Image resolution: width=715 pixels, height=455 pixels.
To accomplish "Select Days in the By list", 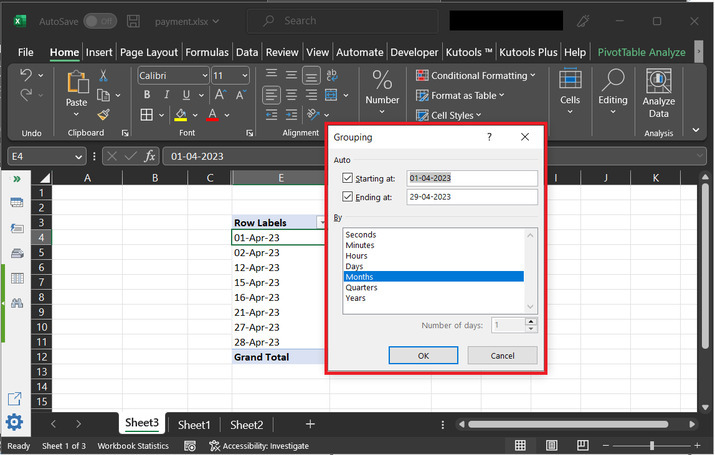I will tap(354, 266).
